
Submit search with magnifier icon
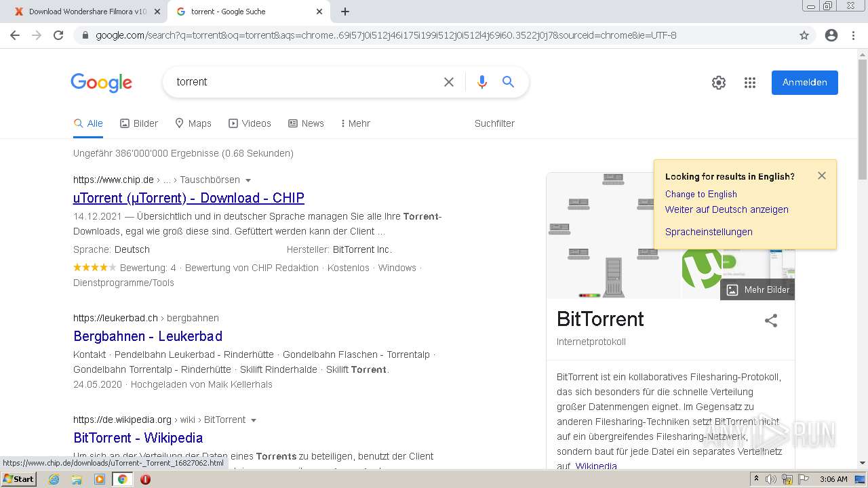click(508, 82)
